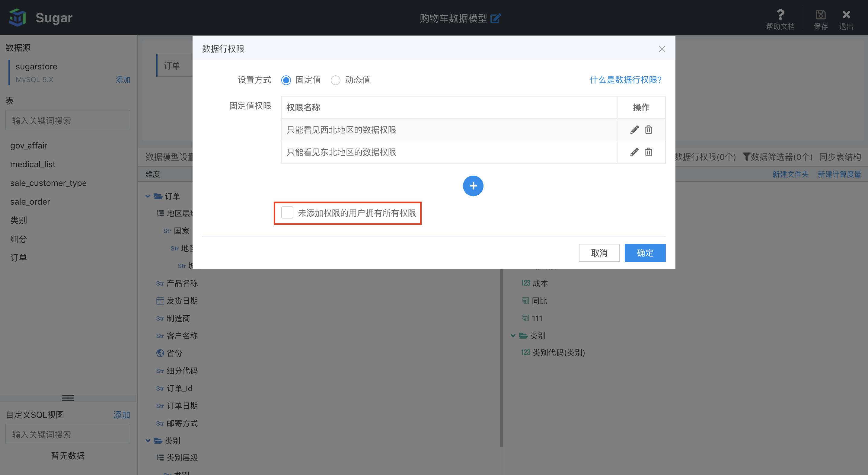Click the dimension 类别 folder icon

tap(158, 441)
